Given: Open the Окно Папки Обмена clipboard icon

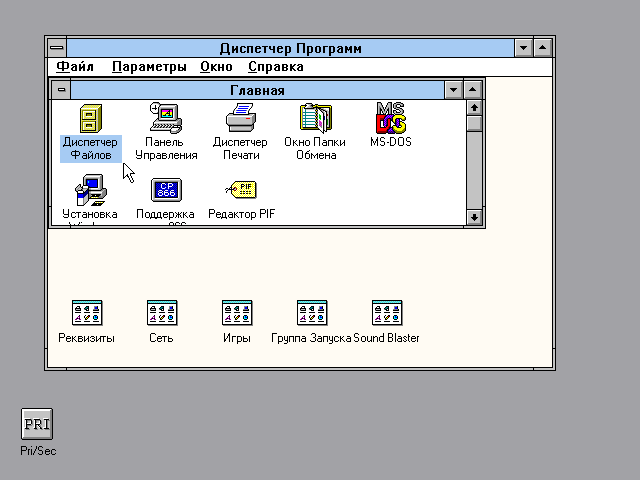Looking at the screenshot, I should pos(316,118).
